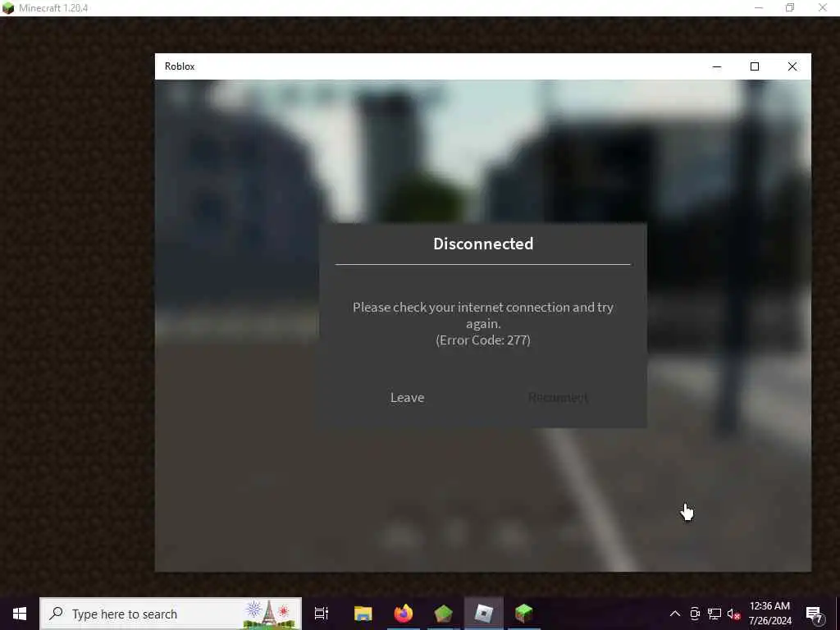Open the Action Center notifications icon

click(x=814, y=614)
